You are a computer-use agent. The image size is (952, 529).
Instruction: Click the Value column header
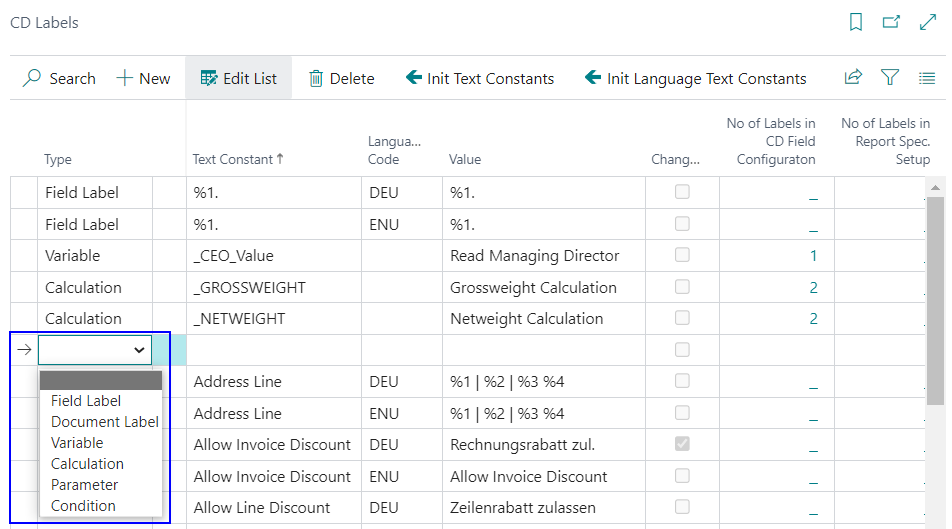pos(464,159)
